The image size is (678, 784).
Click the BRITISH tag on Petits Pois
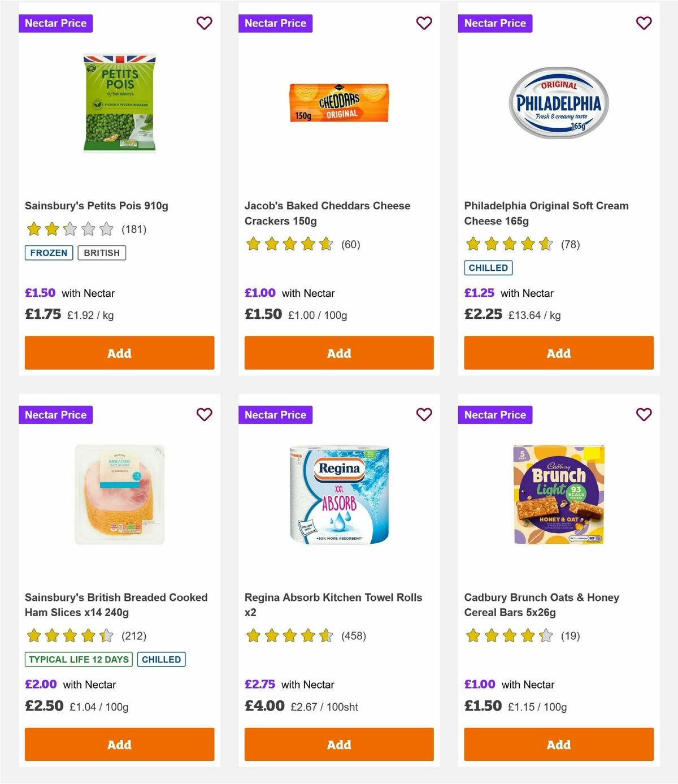click(x=102, y=253)
